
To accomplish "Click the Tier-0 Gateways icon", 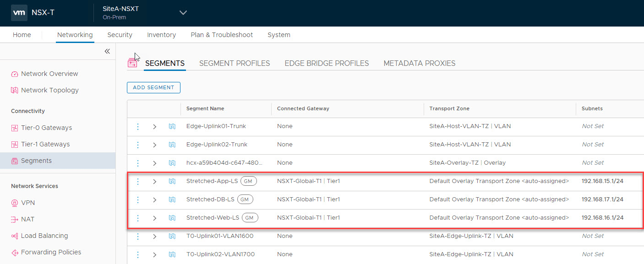I will (x=15, y=128).
